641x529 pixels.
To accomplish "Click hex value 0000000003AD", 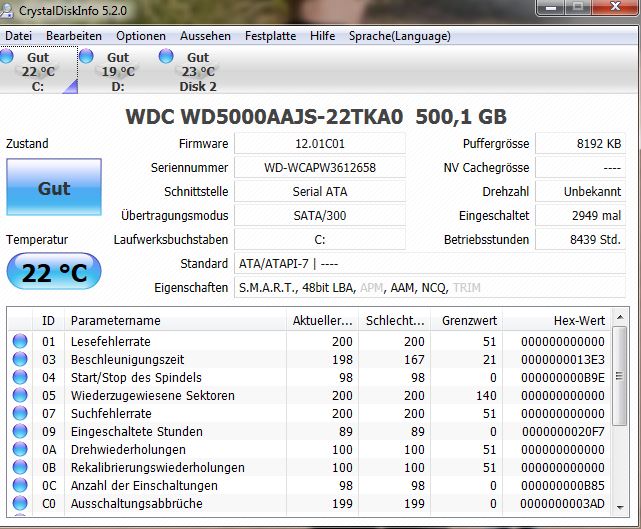I will point(563,503).
